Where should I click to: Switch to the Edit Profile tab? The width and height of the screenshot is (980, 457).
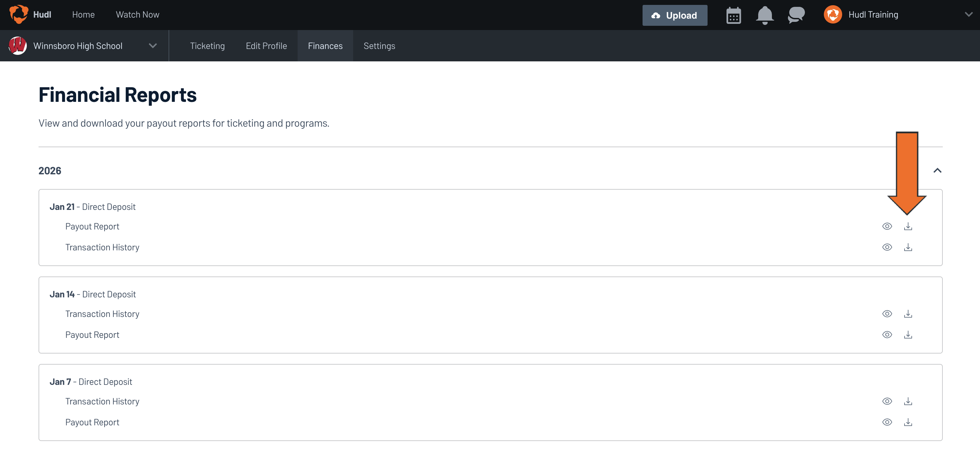tap(266, 46)
